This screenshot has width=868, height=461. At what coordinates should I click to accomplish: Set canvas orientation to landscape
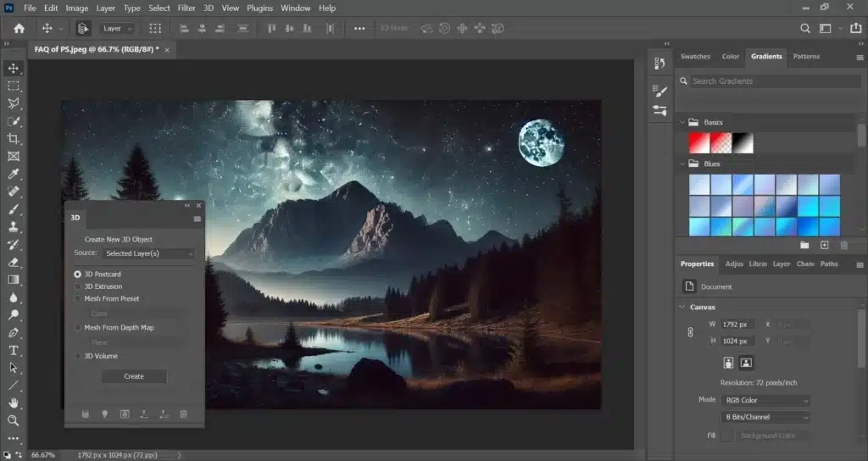coord(746,363)
